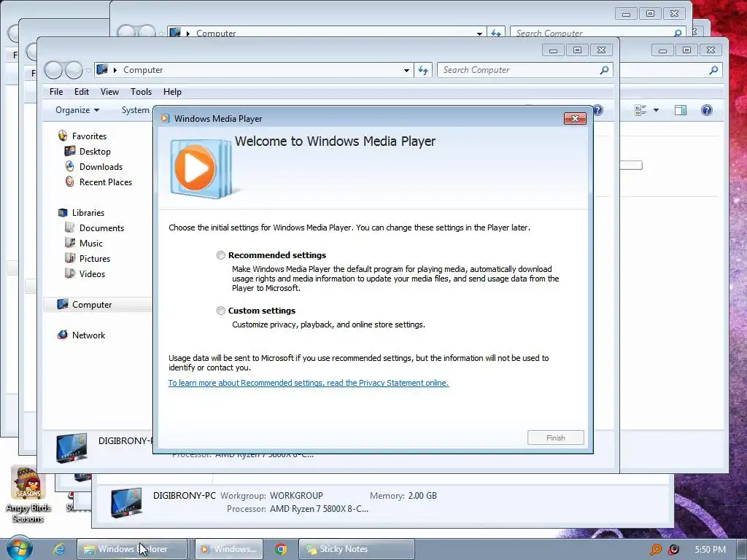Viewport: 747px width, 560px height.
Task: Click the Music library icon
Action: coord(70,243)
